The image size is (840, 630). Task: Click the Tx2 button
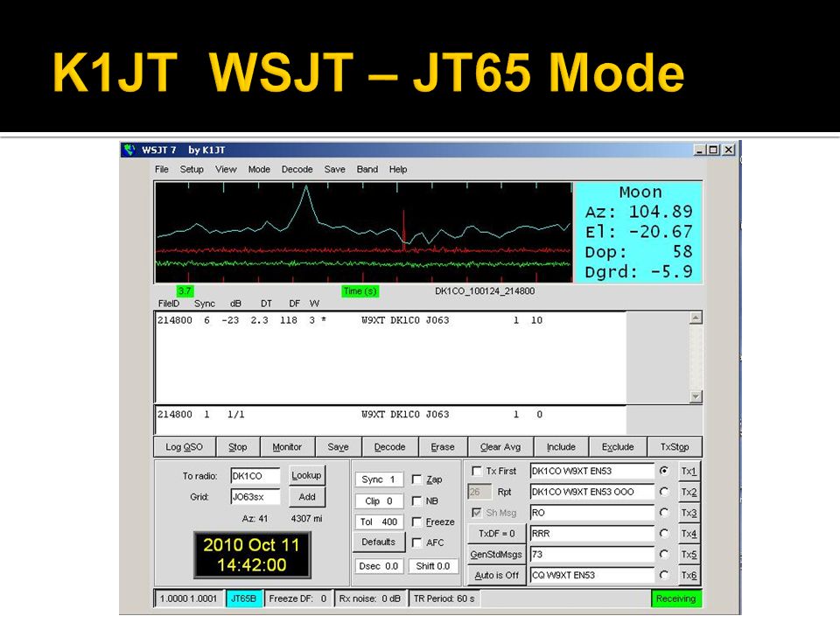click(x=689, y=492)
